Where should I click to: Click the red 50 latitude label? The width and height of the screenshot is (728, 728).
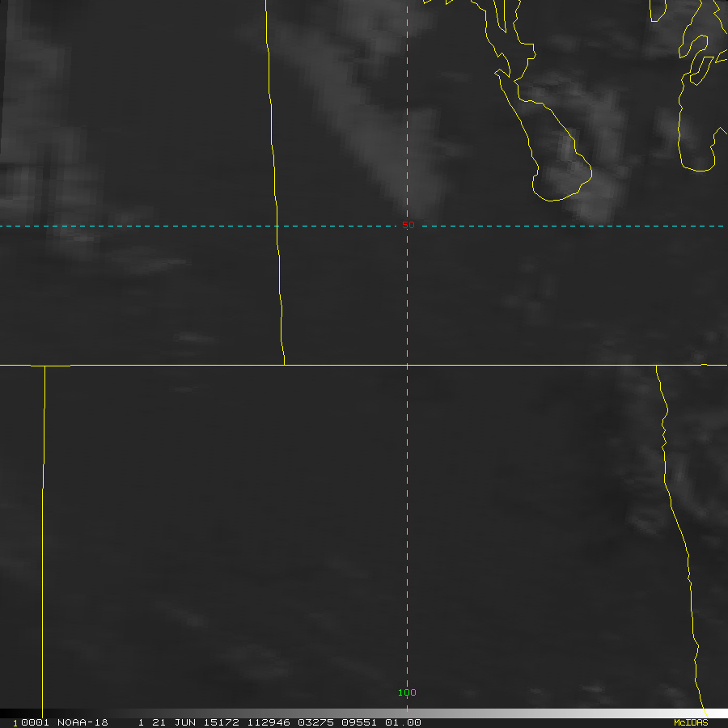tap(408, 225)
